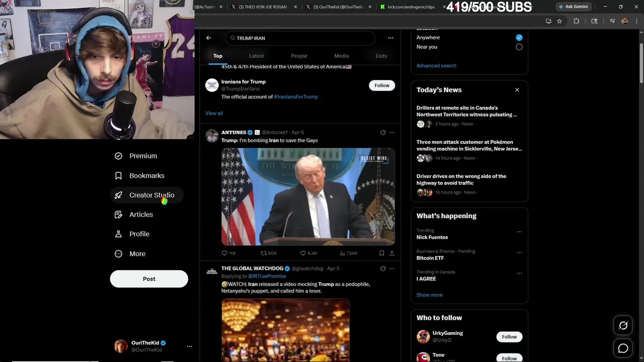The height and width of the screenshot is (362, 644).
Task: Open options for Bitcoin ETF trend
Action: [519, 252]
